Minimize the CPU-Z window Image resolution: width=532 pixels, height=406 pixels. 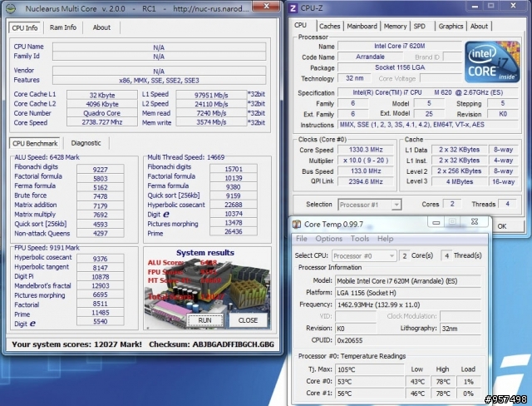click(475, 6)
